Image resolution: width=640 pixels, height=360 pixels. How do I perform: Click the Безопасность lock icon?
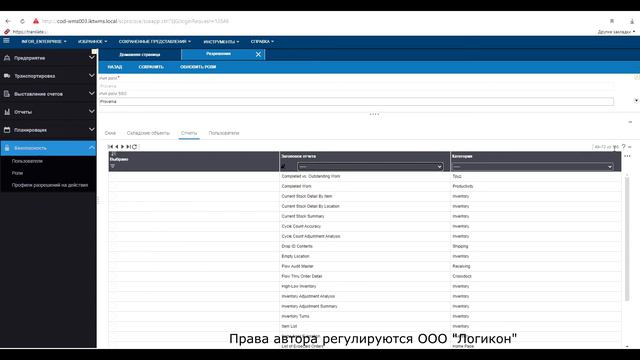[x=7, y=148]
